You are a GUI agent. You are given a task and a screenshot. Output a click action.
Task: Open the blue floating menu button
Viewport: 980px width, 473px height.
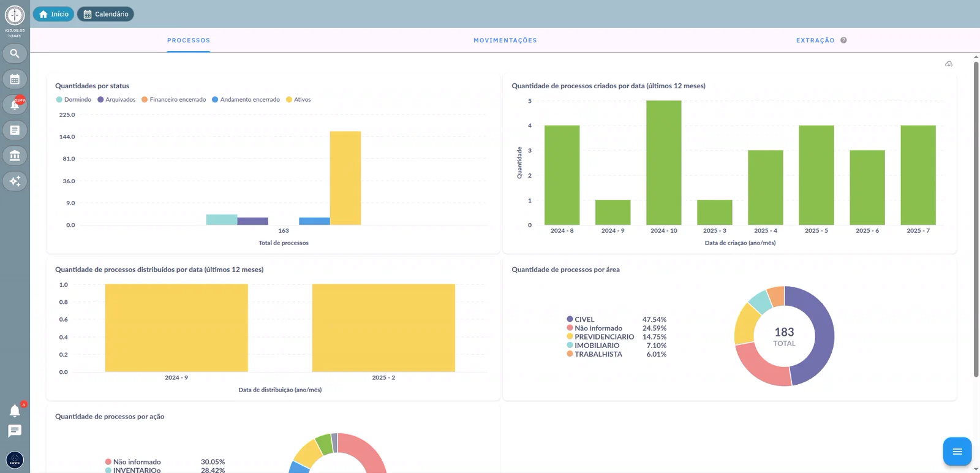click(957, 452)
